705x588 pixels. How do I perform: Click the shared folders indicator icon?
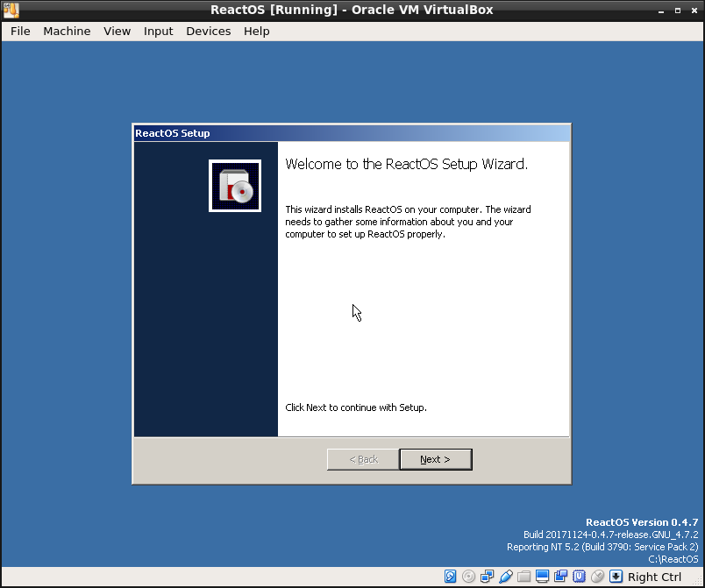click(523, 577)
